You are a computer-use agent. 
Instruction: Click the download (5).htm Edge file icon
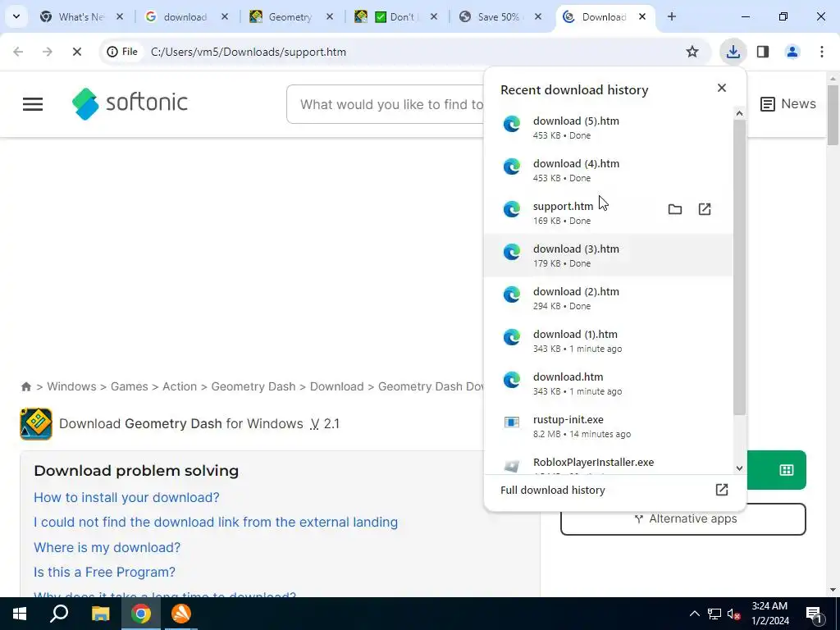(512, 124)
